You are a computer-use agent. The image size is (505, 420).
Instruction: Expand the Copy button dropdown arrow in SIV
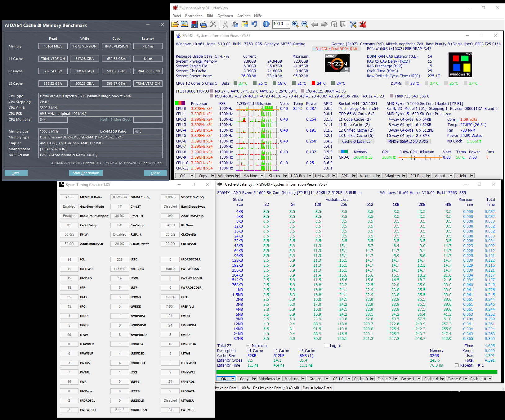pos(212,176)
